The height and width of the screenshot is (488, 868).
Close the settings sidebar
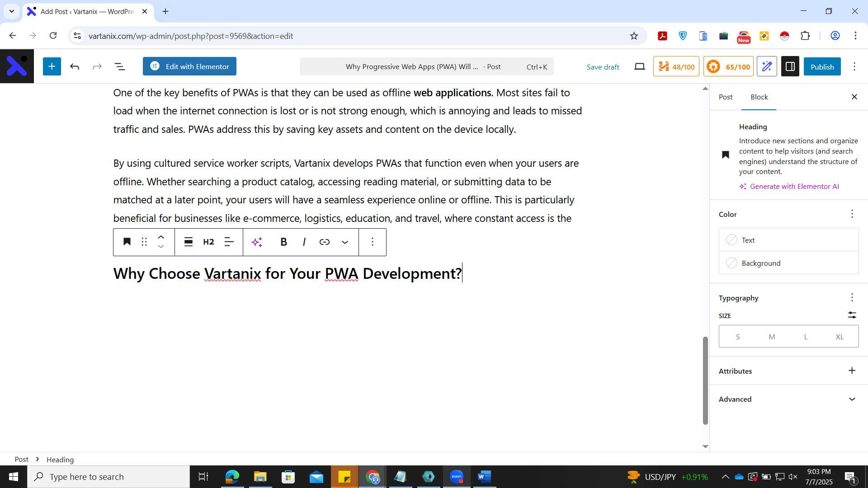click(854, 97)
